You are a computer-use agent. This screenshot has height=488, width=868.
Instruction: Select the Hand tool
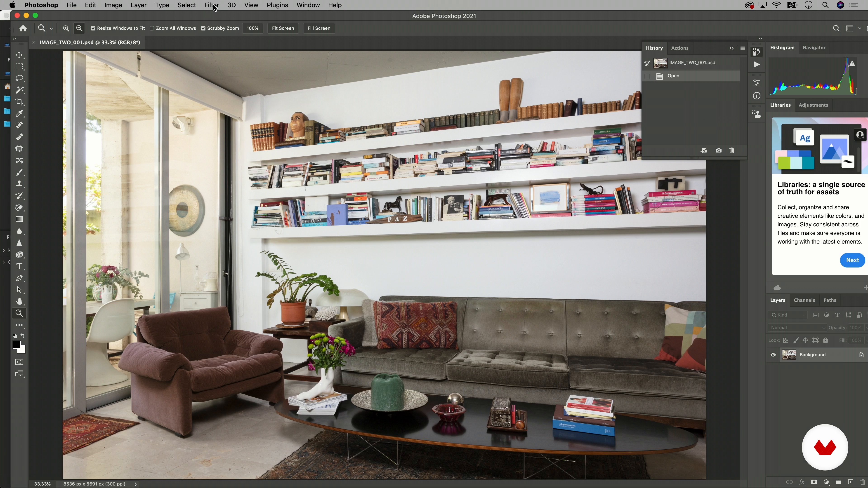pos(19,301)
